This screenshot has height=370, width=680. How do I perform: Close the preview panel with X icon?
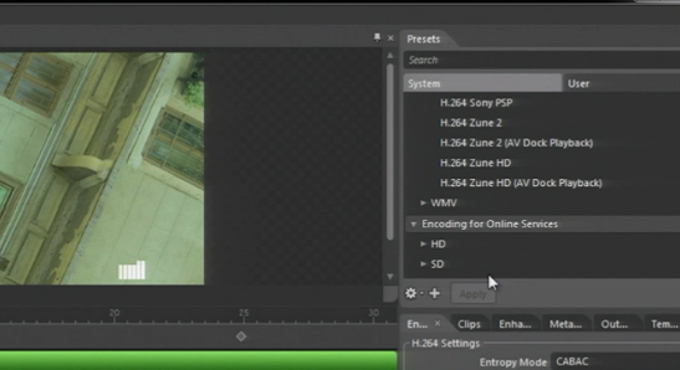tap(390, 38)
